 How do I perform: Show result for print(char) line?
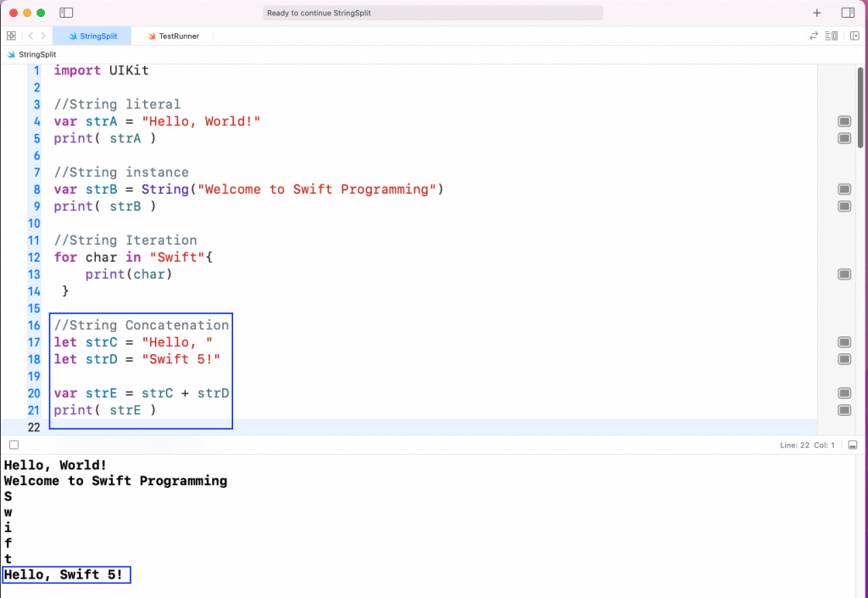(844, 274)
